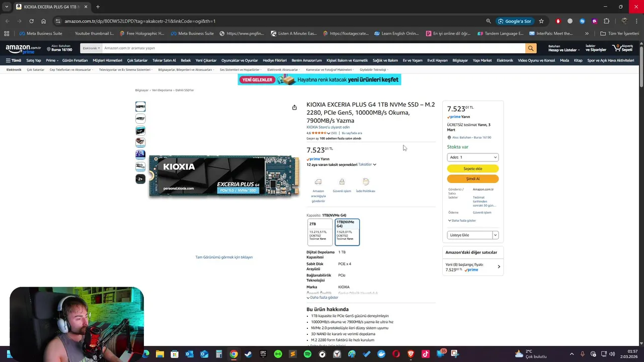
Task: Select the first product thumbnail image
Action: coord(140,107)
